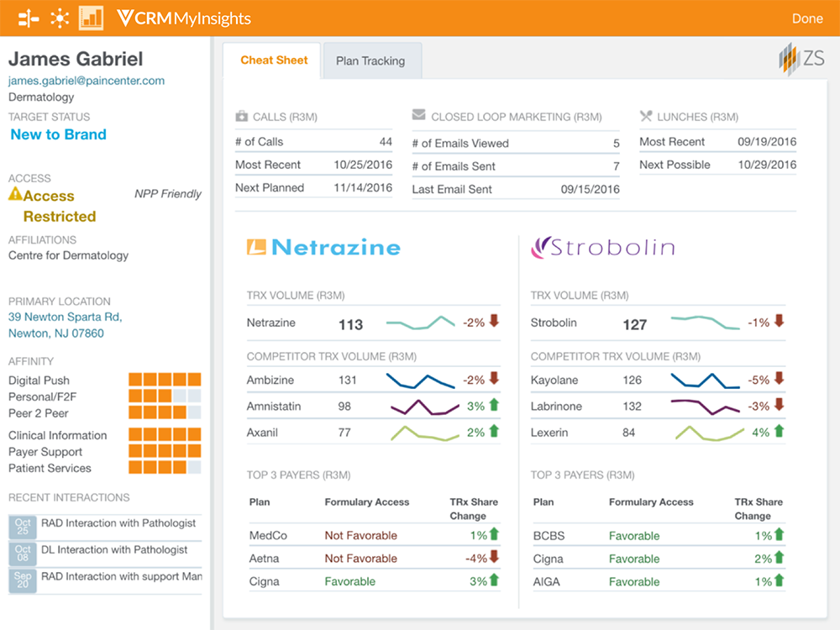Open the timeline view icon in header
The image size is (840, 630).
pos(29,18)
